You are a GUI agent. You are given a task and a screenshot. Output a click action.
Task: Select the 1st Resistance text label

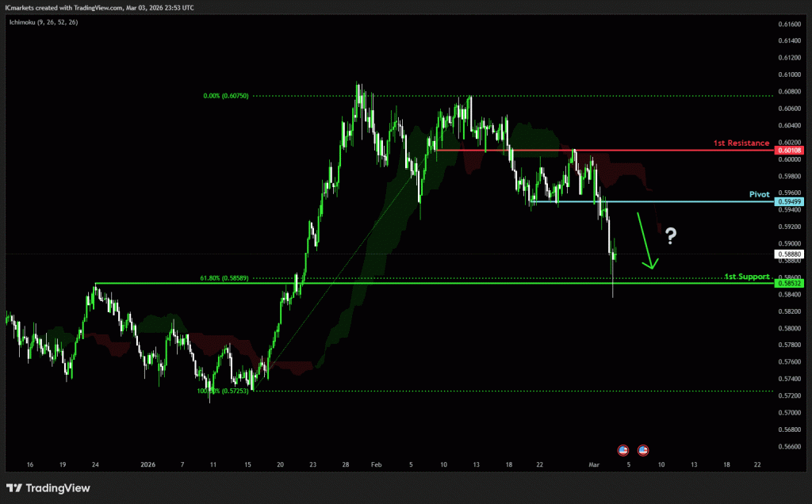tap(741, 143)
